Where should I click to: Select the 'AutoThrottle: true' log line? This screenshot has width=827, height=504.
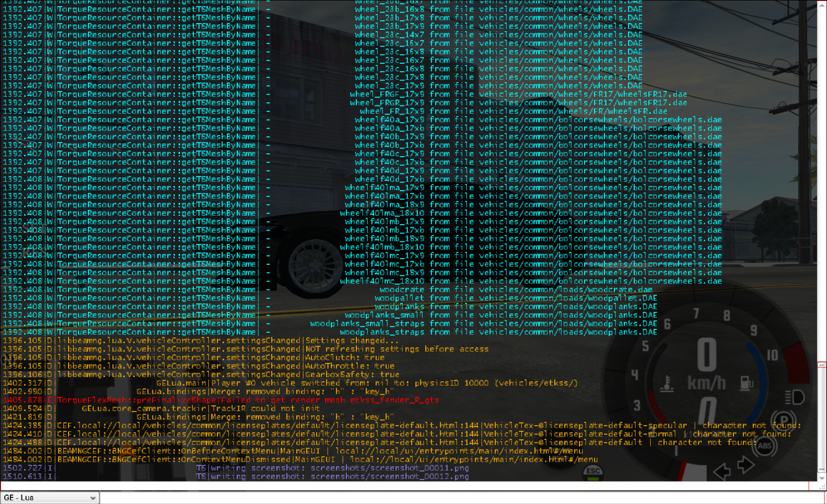(199, 366)
